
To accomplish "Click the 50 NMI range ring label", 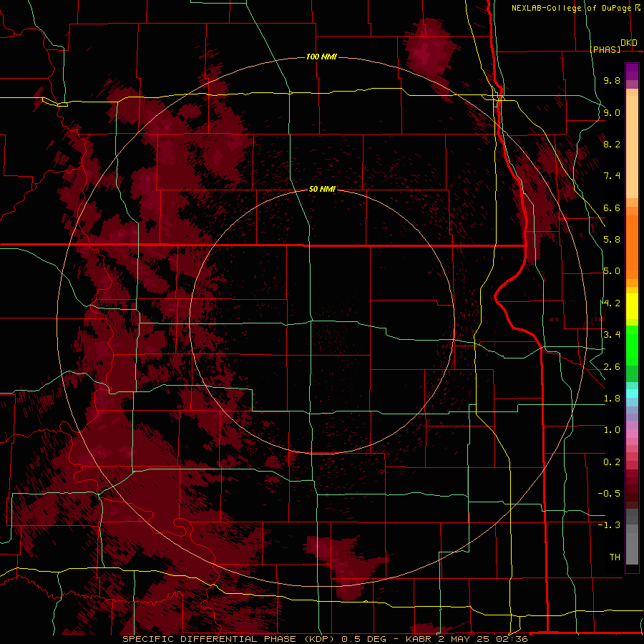I will click(321, 189).
